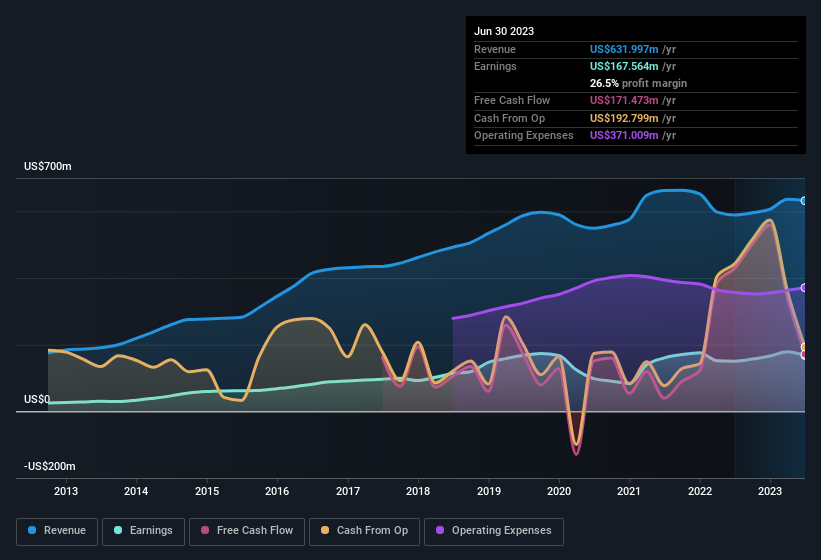Image resolution: width=821 pixels, height=560 pixels.
Task: Click the 2023 label on the x-axis
Action: pyautogui.click(x=770, y=491)
